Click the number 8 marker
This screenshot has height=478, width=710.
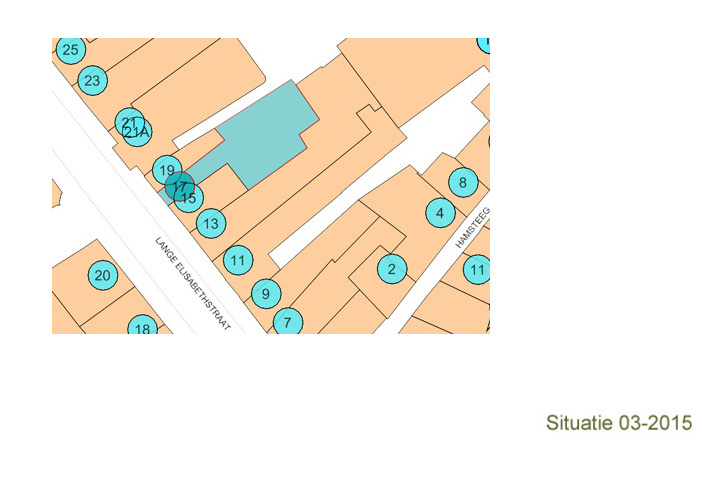[461, 182]
